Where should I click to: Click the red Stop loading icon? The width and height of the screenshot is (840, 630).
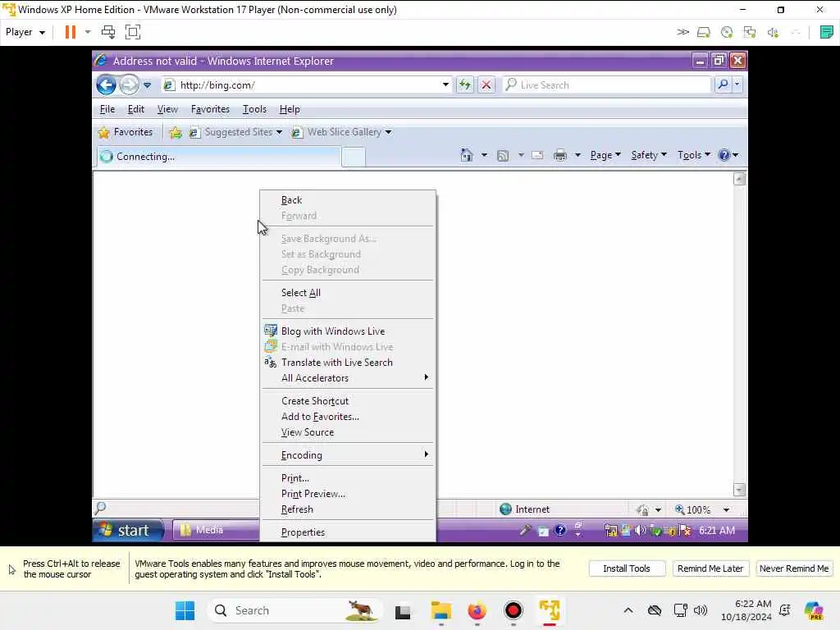click(x=486, y=84)
